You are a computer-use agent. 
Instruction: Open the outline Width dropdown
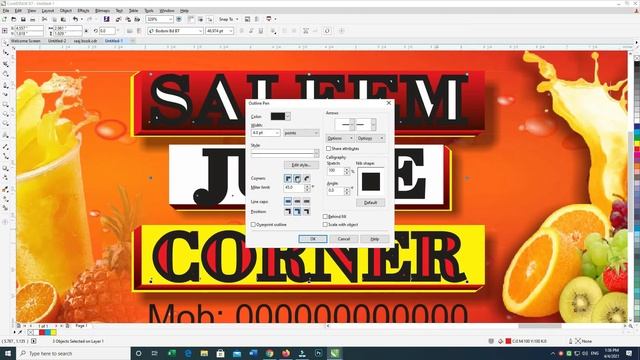click(x=278, y=133)
